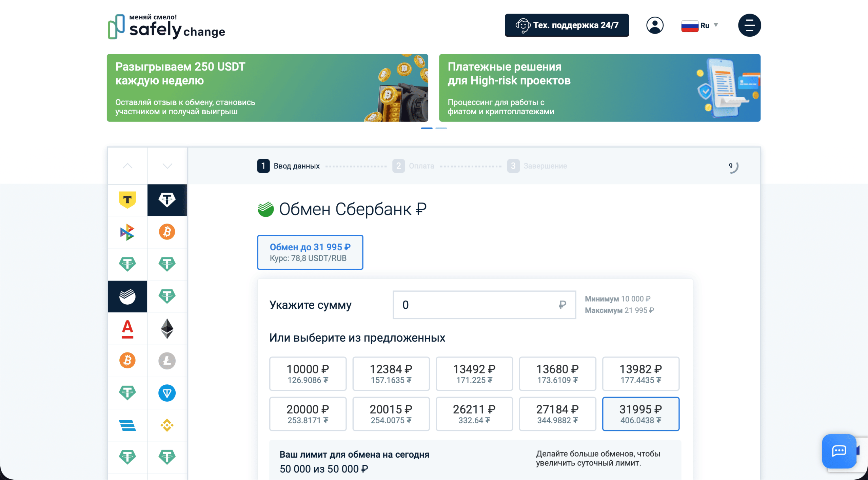Focus the 'Укажите сумму' amount field
The width and height of the screenshot is (868, 480).
pos(484,305)
